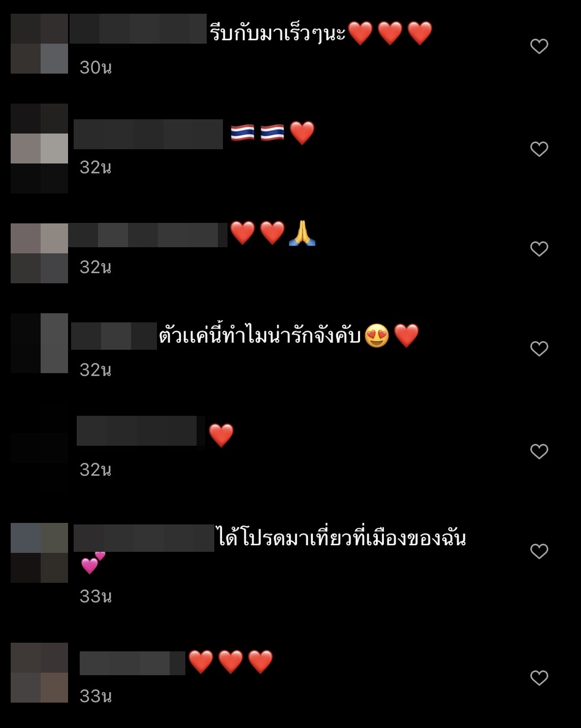The width and height of the screenshot is (581, 728).
Task: Like the comment "รีบกับมาเร็วๆนะ"
Action: tap(539, 46)
